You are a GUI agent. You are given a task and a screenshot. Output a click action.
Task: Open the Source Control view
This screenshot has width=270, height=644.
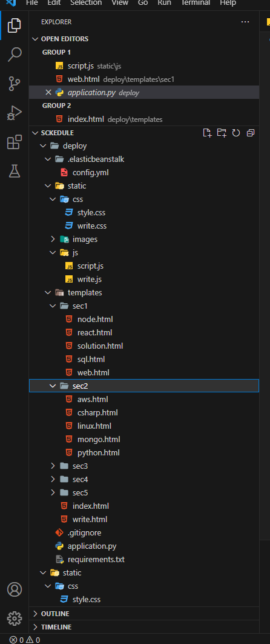click(15, 83)
